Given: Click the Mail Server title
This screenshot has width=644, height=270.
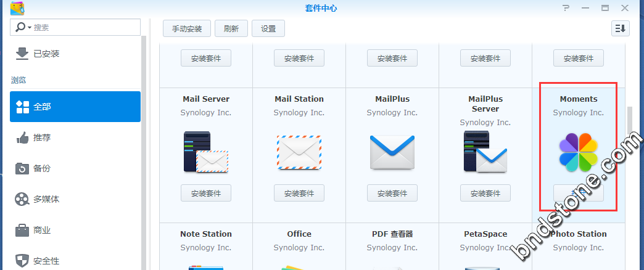Looking at the screenshot, I should pyautogui.click(x=206, y=99).
